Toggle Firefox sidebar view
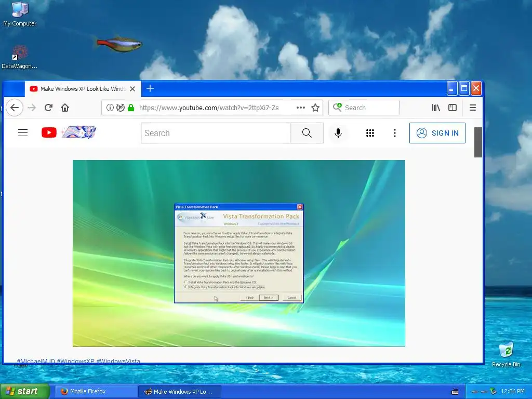The image size is (532, 399). point(453,108)
